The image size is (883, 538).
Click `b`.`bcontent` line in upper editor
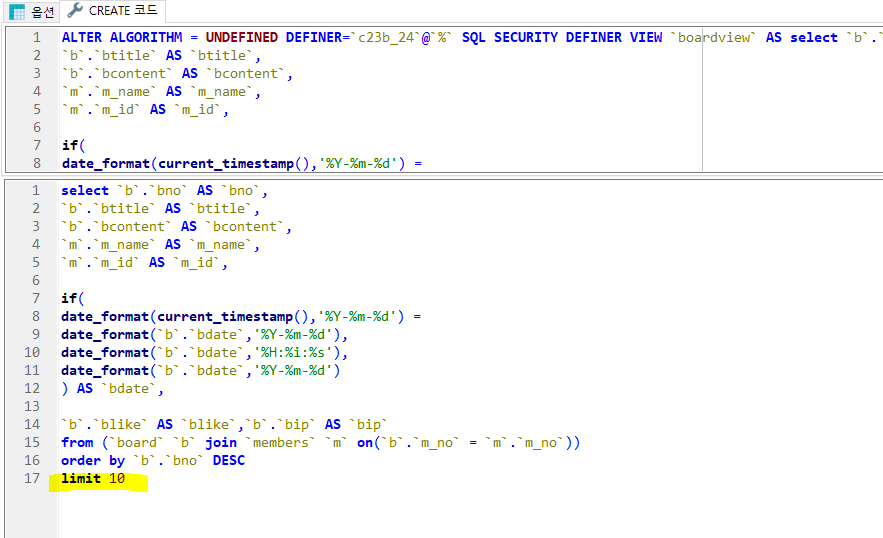[177, 73]
